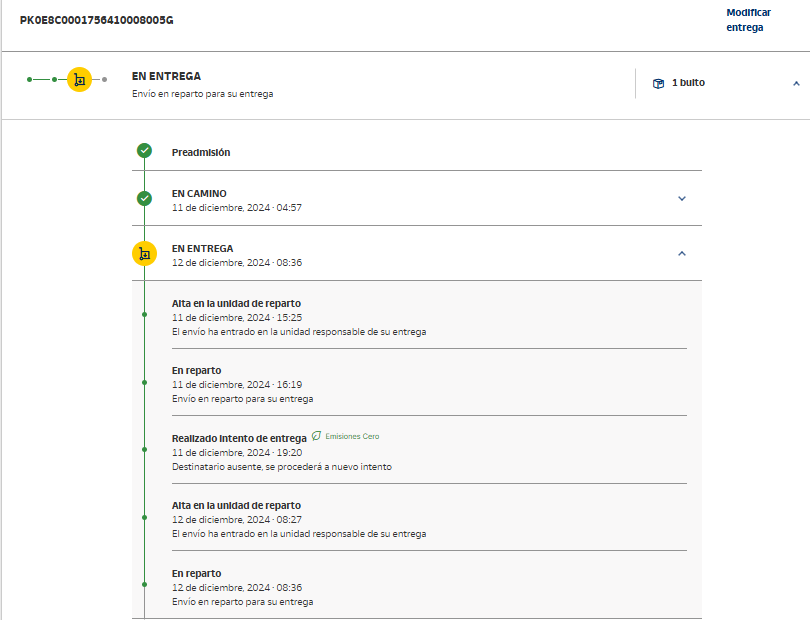
Task: Click the timeline dot beside the 15:25 event
Action: pos(145,315)
